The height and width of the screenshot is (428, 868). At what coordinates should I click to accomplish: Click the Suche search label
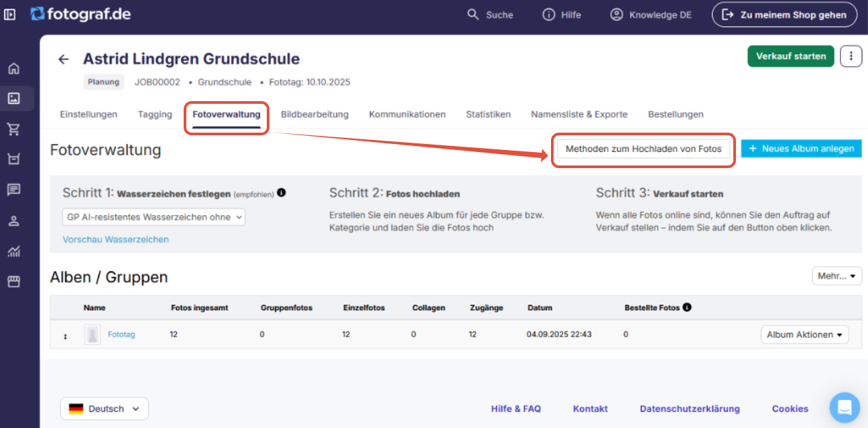[x=499, y=15]
